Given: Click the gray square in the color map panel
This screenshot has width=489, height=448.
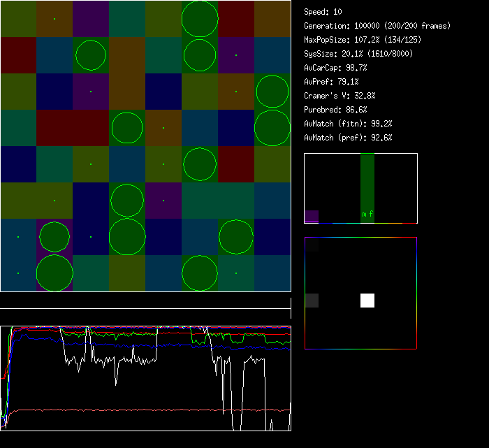Looking at the screenshot, I should point(312,301).
